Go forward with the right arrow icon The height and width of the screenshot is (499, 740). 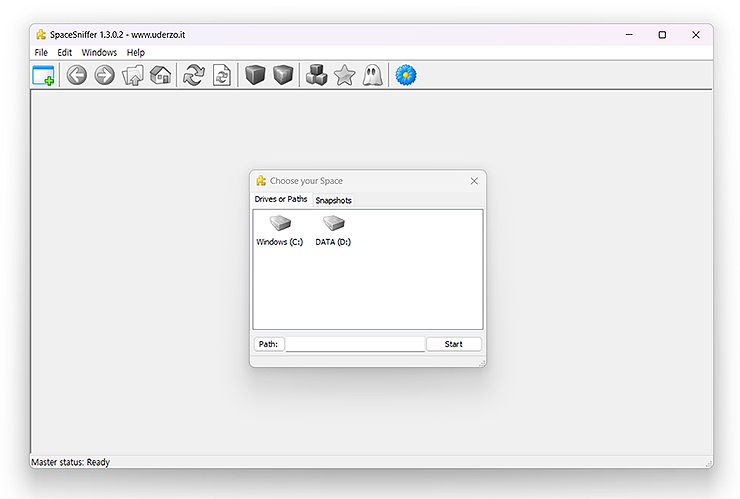(x=104, y=75)
